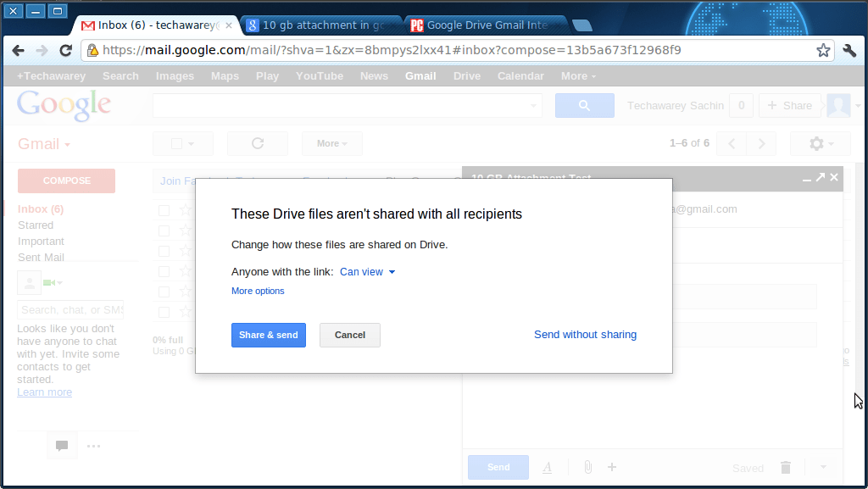The image size is (868, 489).
Task: Click the chat bubble icon
Action: click(x=62, y=446)
